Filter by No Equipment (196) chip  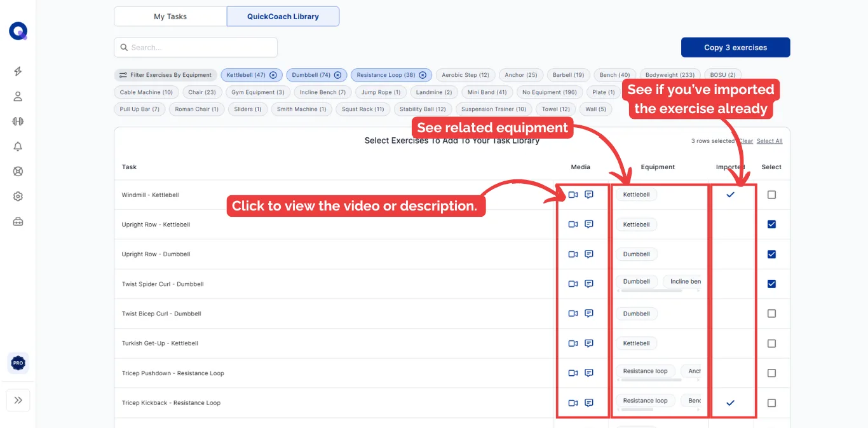(x=549, y=92)
